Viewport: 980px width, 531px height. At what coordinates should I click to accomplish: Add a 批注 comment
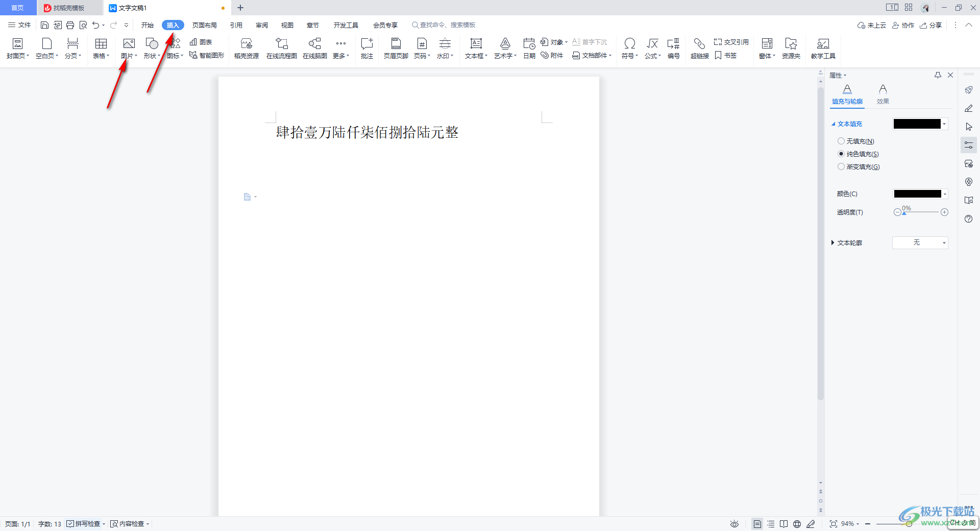pyautogui.click(x=367, y=49)
